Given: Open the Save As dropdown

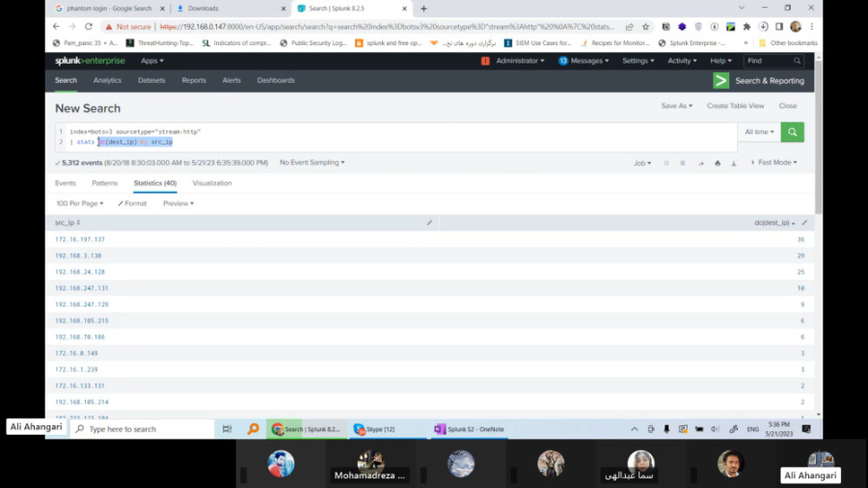Looking at the screenshot, I should (x=676, y=106).
